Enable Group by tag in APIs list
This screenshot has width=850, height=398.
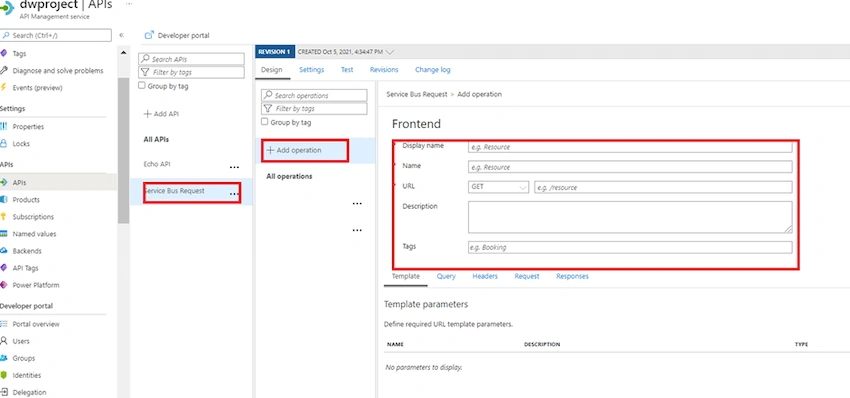point(142,86)
